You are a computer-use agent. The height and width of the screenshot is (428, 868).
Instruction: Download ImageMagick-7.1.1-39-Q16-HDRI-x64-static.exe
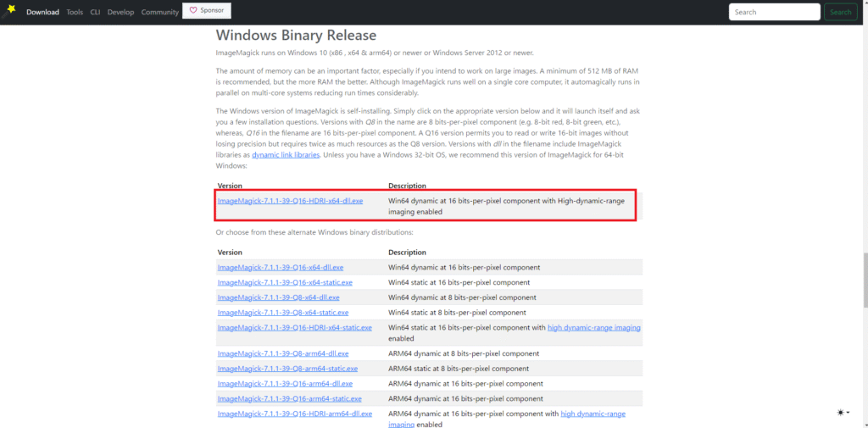point(294,327)
